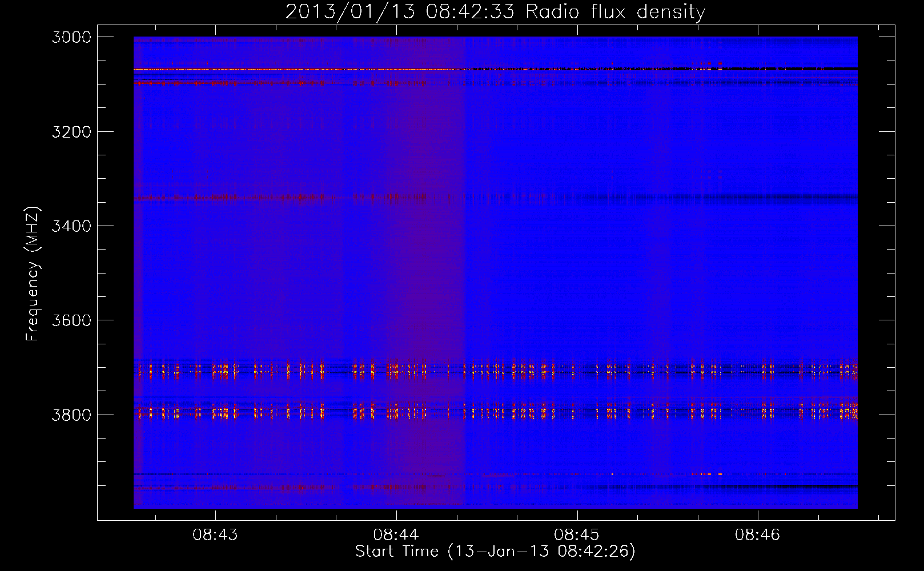Click the 08:44 time axis label

click(396, 535)
